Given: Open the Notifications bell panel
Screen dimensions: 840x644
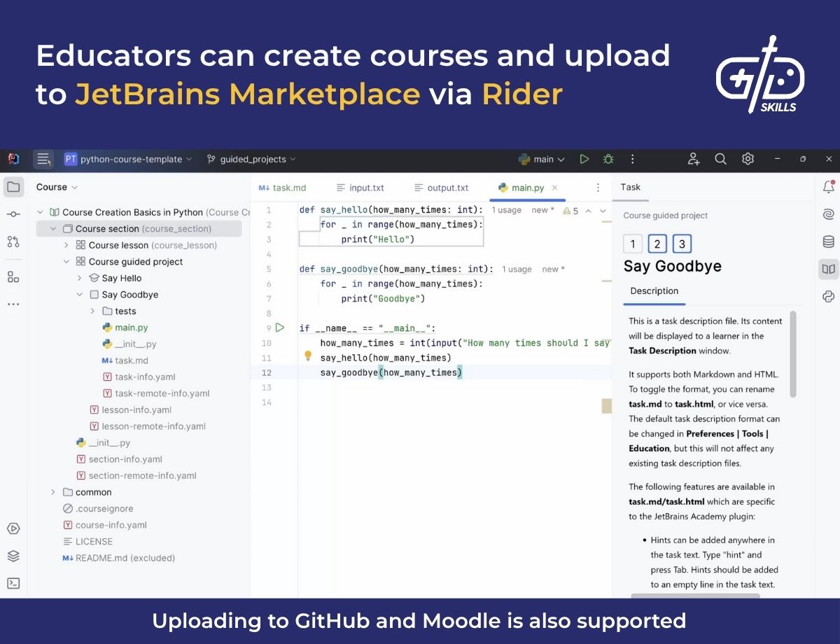Looking at the screenshot, I should (829, 187).
